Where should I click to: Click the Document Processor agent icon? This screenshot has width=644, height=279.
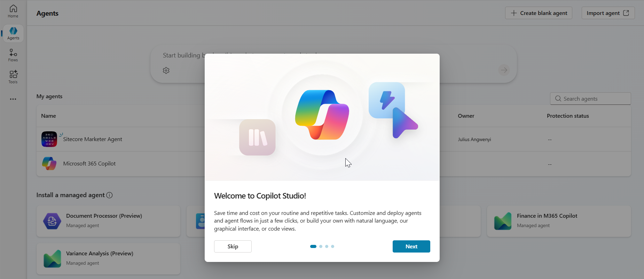click(x=52, y=221)
